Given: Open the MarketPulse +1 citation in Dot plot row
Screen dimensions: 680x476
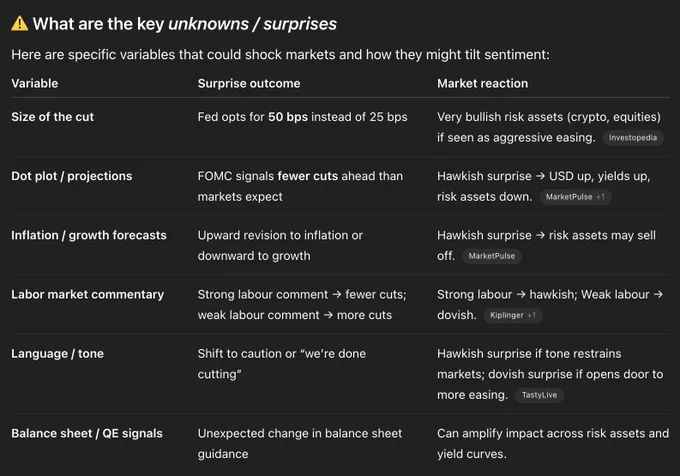Looking at the screenshot, I should pos(575,197).
